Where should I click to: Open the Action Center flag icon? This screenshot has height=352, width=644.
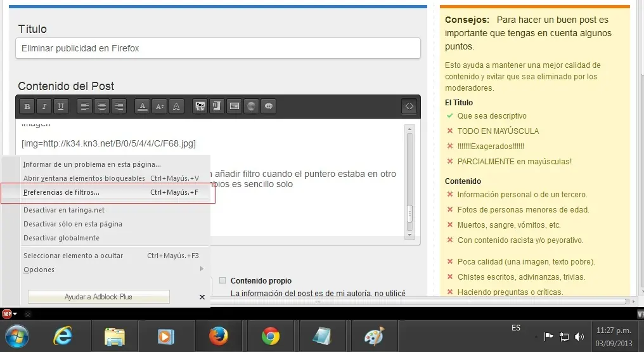tap(548, 337)
